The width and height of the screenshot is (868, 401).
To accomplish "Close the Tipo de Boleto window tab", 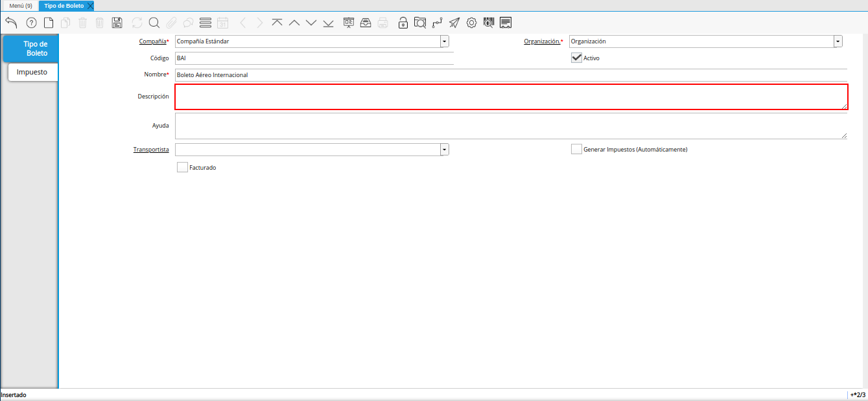I will point(90,5).
